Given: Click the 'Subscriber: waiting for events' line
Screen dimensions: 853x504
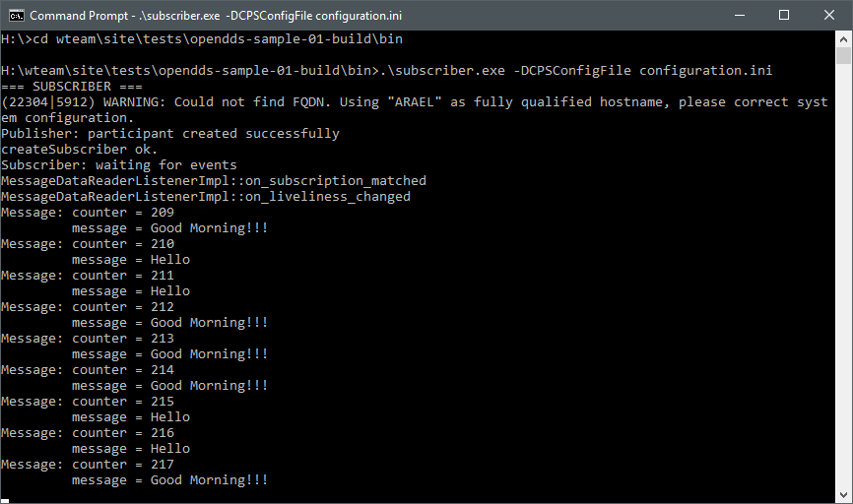Looking at the screenshot, I should [x=119, y=165].
